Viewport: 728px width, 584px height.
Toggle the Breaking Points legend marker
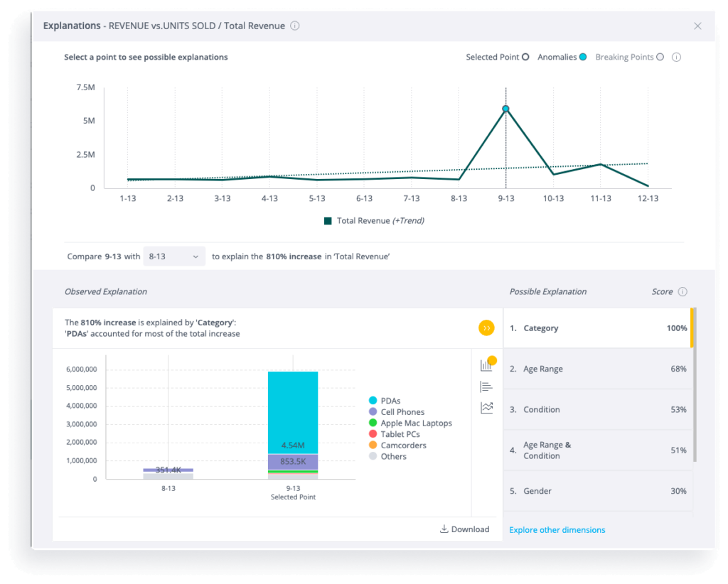point(660,57)
